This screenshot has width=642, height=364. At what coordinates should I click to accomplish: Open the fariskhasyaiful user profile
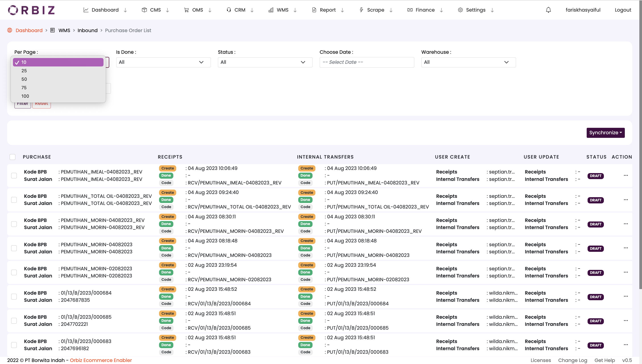[x=583, y=10]
